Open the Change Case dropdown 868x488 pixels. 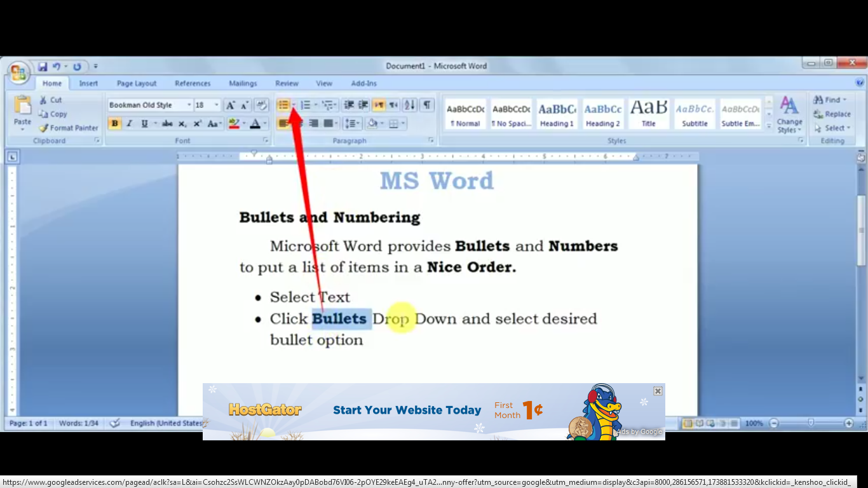pos(214,123)
